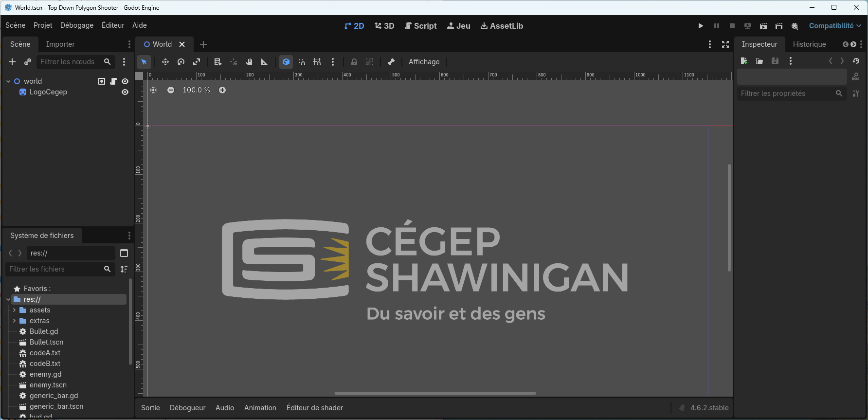Switch to the Historique tab
Image resolution: width=868 pixels, height=420 pixels.
810,44
